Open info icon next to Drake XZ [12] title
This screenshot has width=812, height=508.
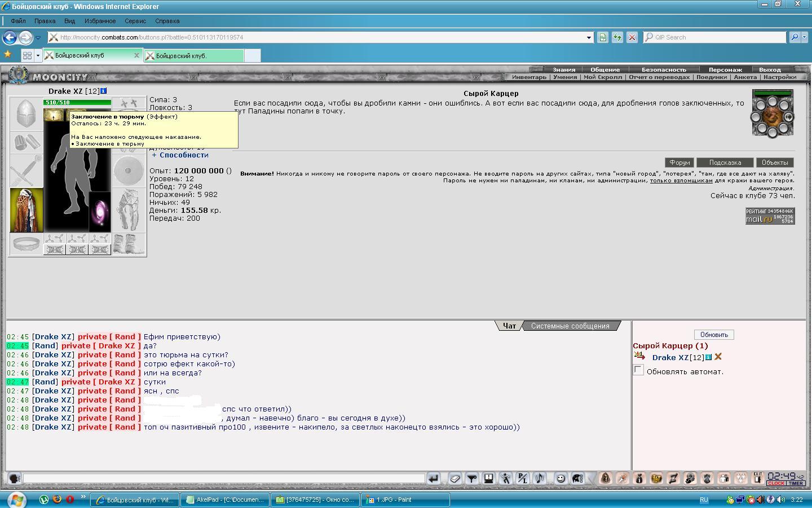click(x=104, y=91)
